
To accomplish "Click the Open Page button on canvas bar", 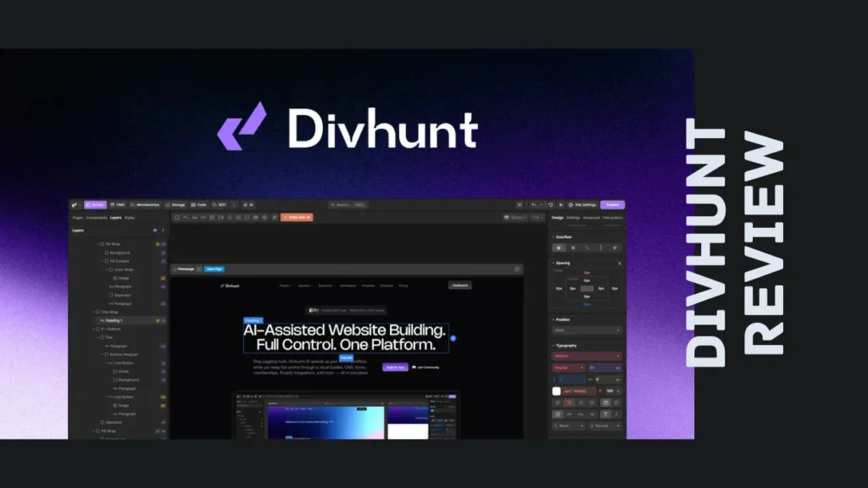I will point(214,269).
